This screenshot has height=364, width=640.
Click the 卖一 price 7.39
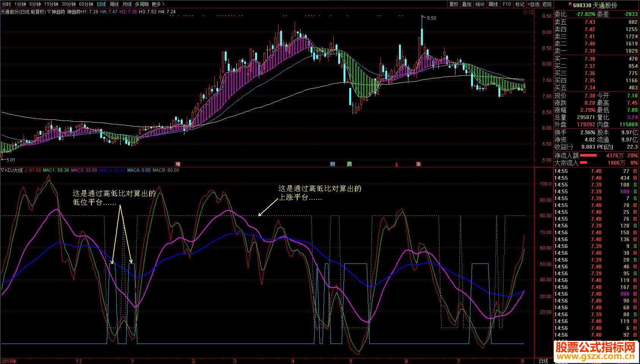pos(590,51)
